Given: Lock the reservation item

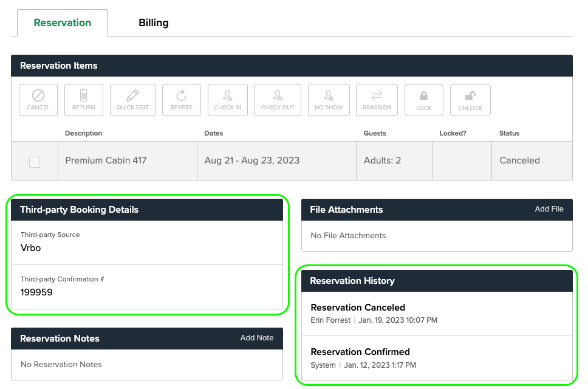Looking at the screenshot, I should tap(423, 99).
